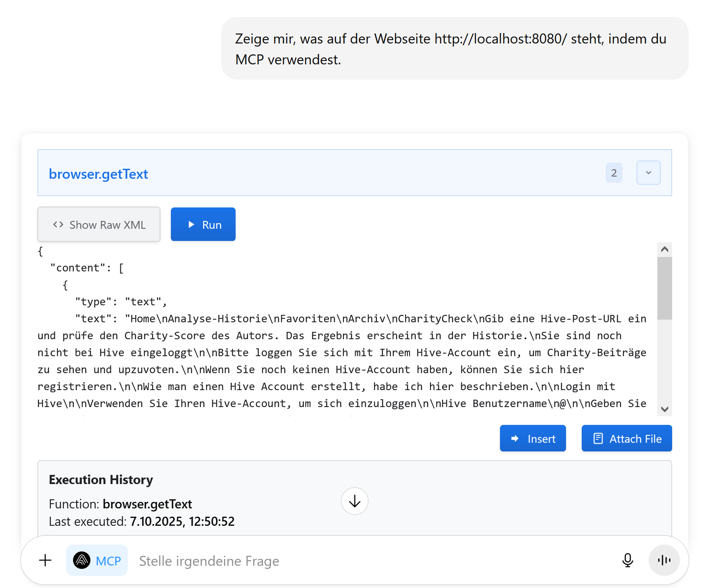The image size is (703, 588).
Task: Expand the browser.getText chevron dropdown
Action: tap(648, 173)
